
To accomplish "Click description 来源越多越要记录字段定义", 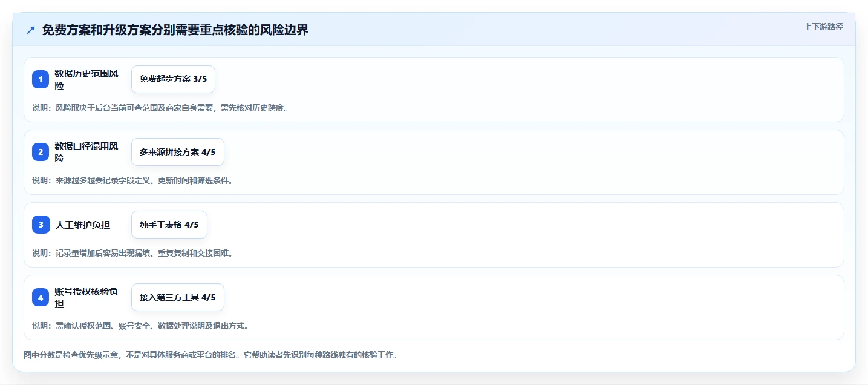I will coord(132,180).
